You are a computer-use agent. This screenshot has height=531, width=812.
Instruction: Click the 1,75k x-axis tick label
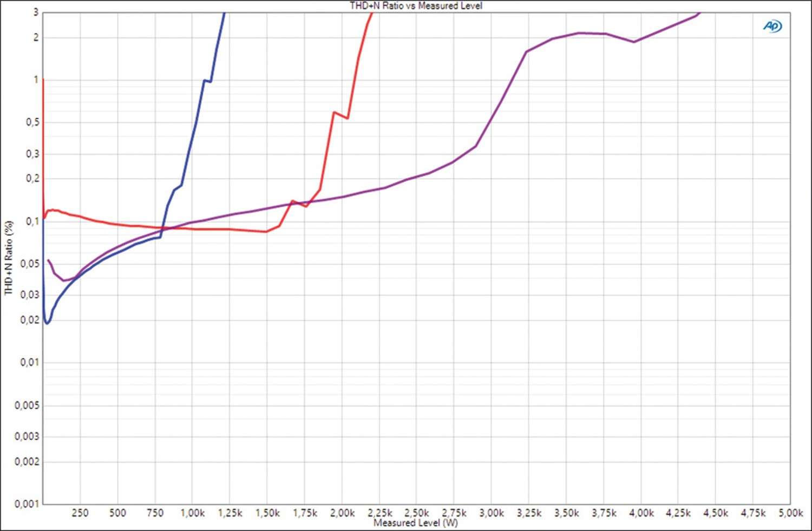tap(304, 513)
